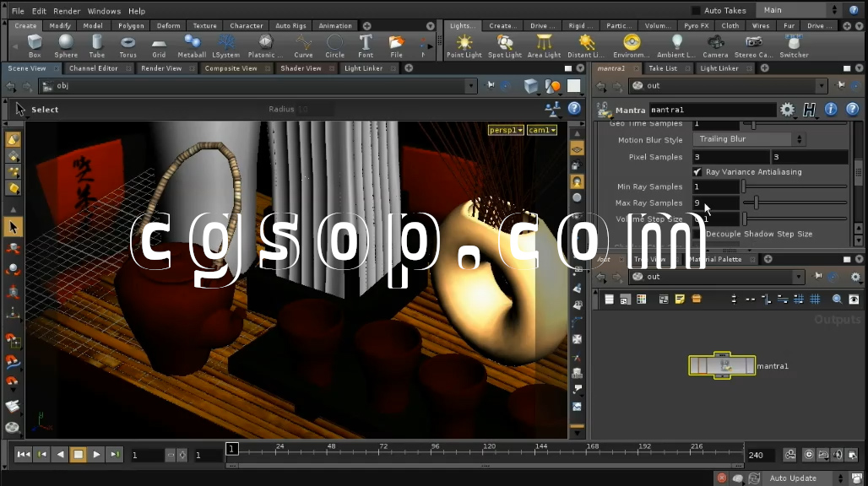Open the Mantra parameter gear menu
This screenshot has height=486, width=868.
787,110
